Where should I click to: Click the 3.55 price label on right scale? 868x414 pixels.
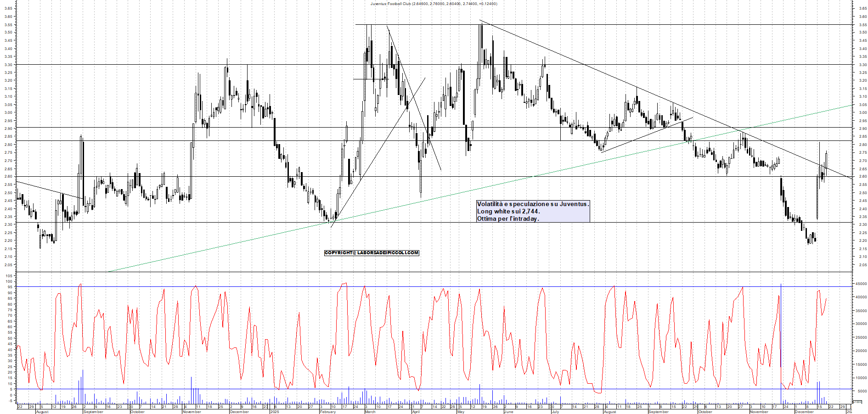(x=862, y=25)
